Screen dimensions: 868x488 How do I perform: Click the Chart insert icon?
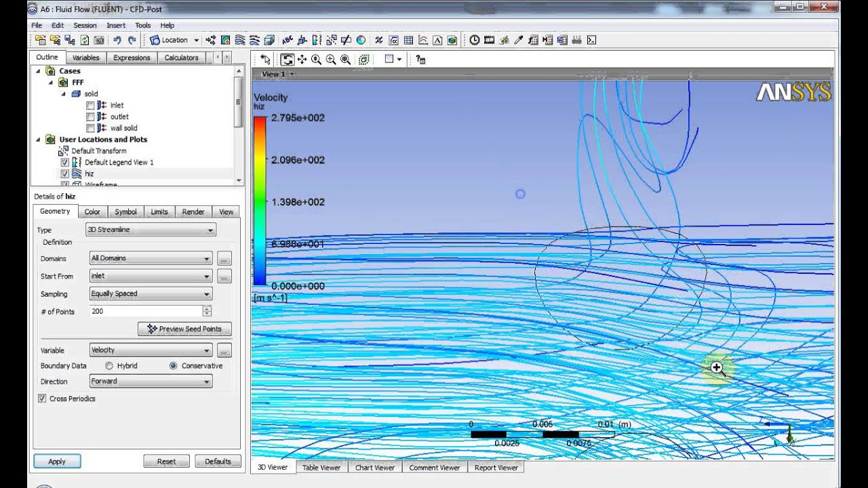click(x=423, y=40)
